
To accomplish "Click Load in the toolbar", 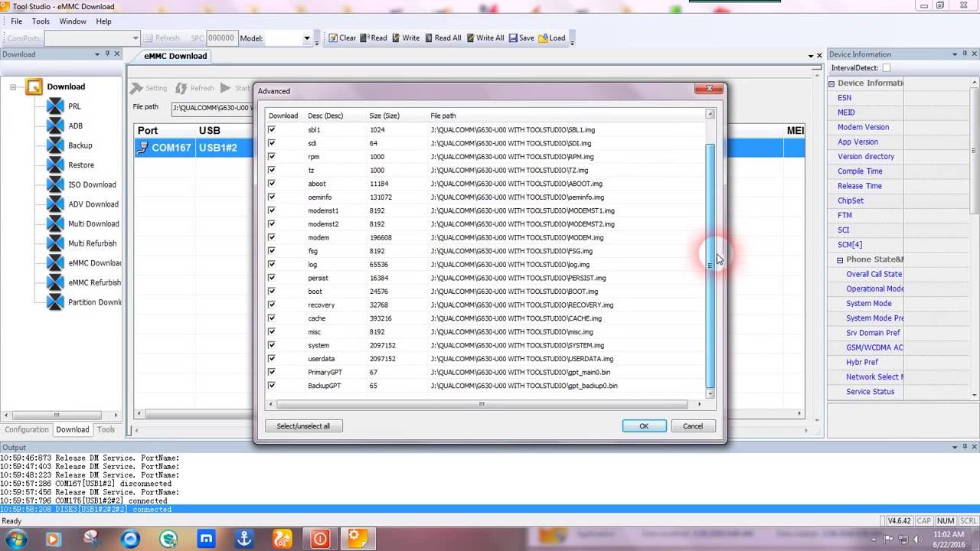I will pos(552,38).
